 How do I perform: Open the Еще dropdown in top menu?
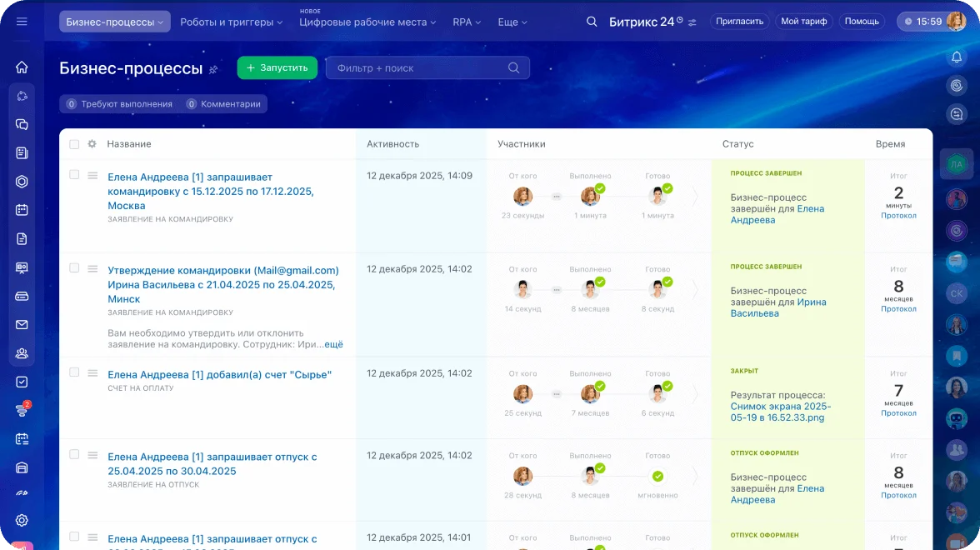[x=512, y=22]
